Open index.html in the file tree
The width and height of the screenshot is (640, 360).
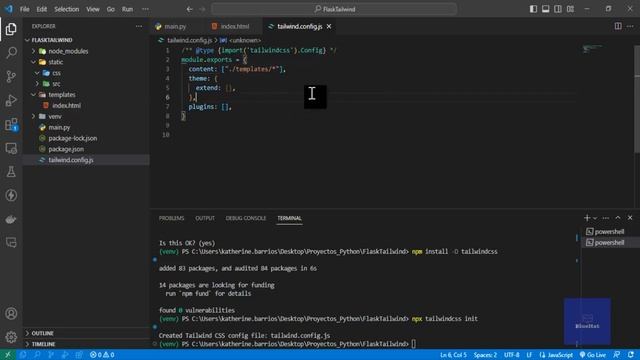point(66,105)
